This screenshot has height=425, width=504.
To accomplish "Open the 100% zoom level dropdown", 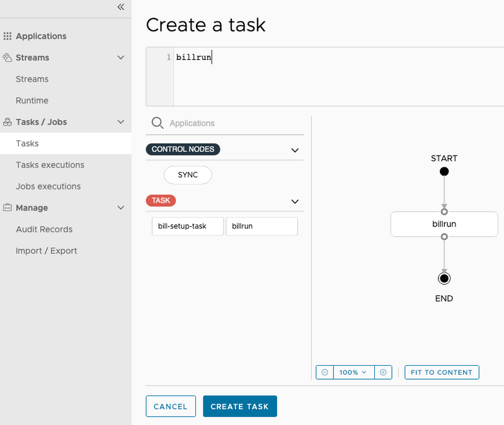I will (353, 372).
